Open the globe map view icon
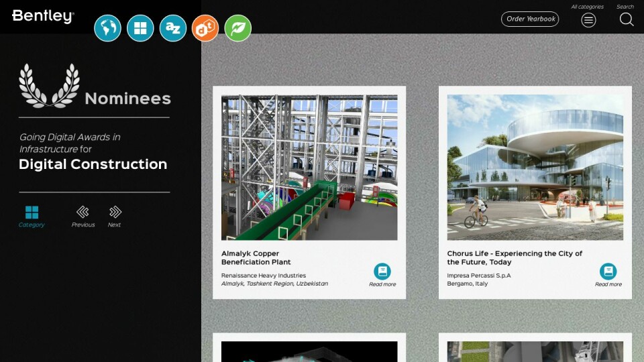The image size is (644, 362). click(x=107, y=28)
